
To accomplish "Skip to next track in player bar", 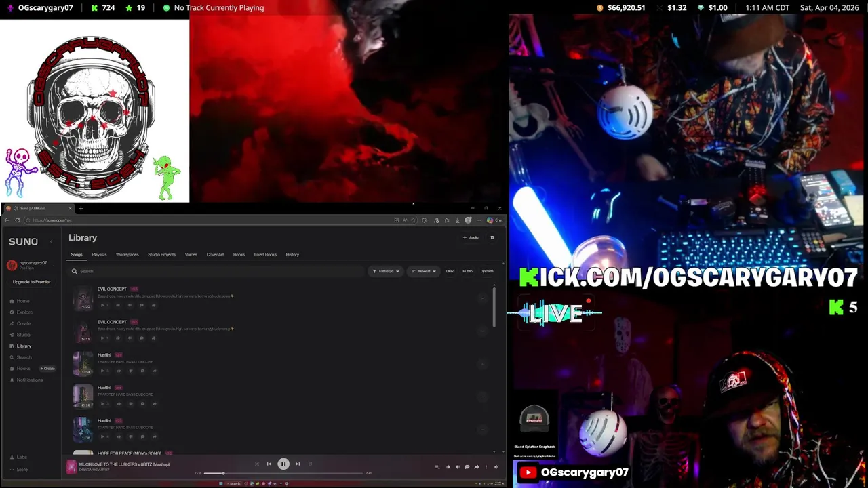I will [298, 464].
